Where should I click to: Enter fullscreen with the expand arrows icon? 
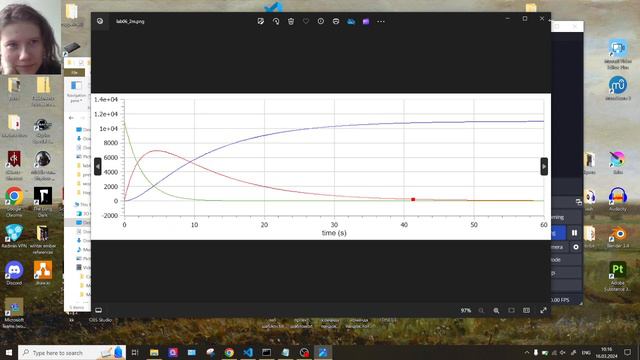coord(543,311)
